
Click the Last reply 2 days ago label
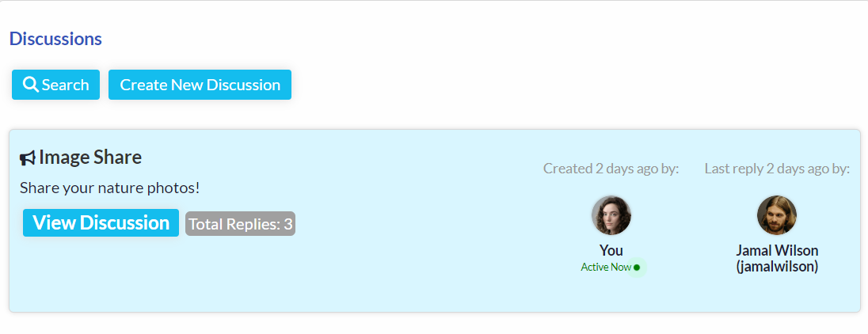tap(777, 169)
